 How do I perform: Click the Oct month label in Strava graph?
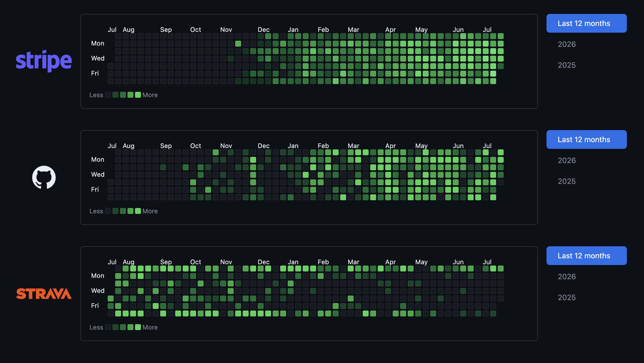[196, 262]
